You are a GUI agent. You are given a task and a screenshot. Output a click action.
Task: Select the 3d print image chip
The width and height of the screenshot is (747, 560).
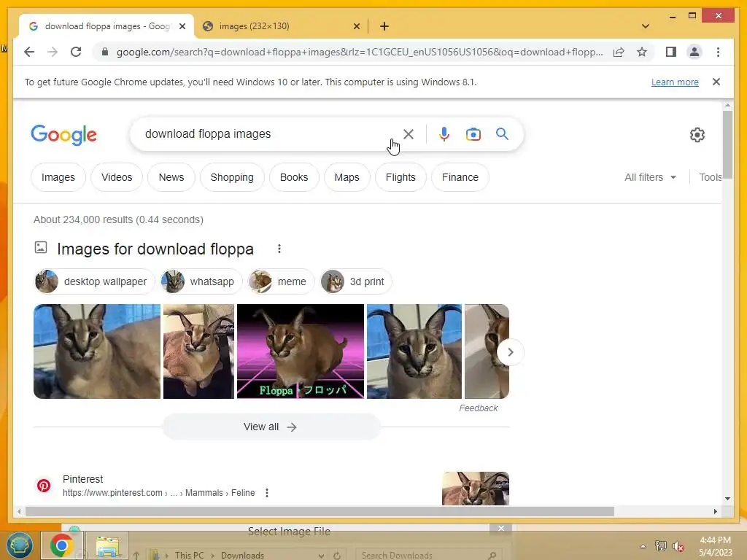[356, 281]
